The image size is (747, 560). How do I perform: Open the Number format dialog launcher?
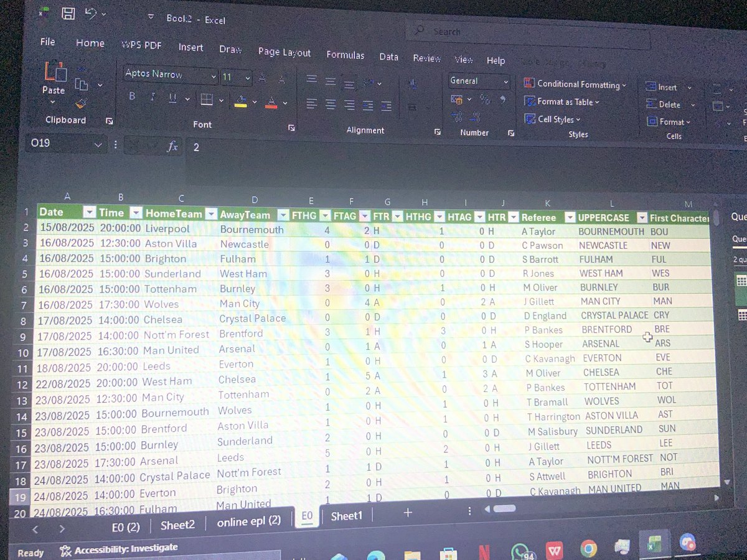tap(511, 133)
